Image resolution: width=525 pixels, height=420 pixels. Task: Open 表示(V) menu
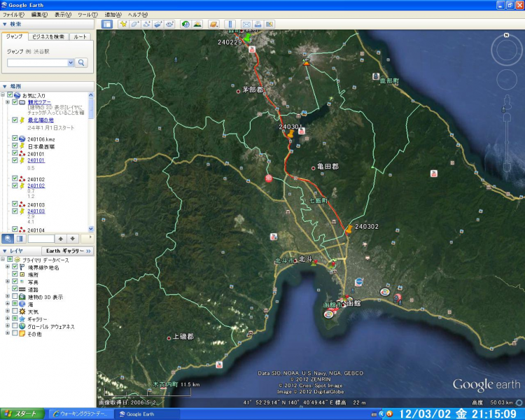click(62, 15)
